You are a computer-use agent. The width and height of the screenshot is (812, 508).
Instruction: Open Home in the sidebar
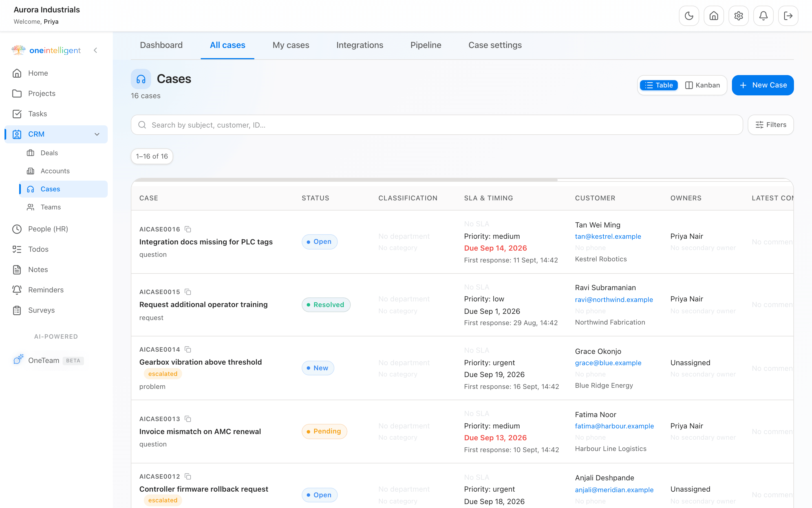[x=56, y=73]
